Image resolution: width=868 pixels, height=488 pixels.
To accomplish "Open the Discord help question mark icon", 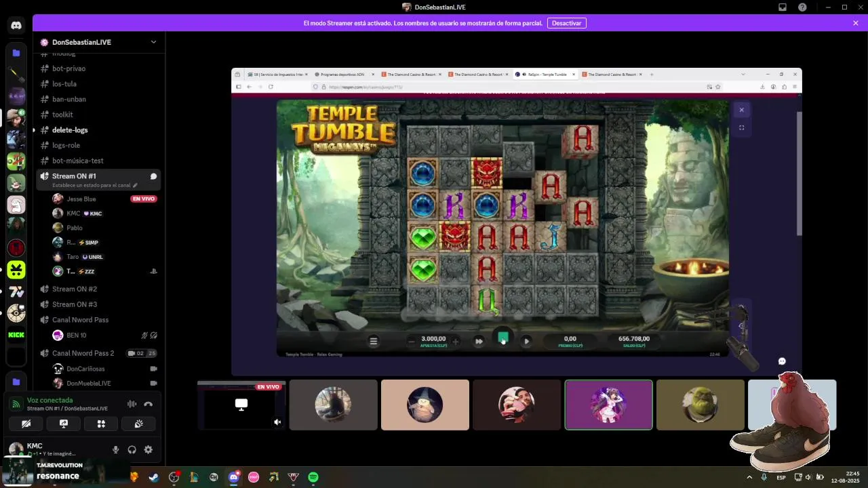I will pos(803,7).
